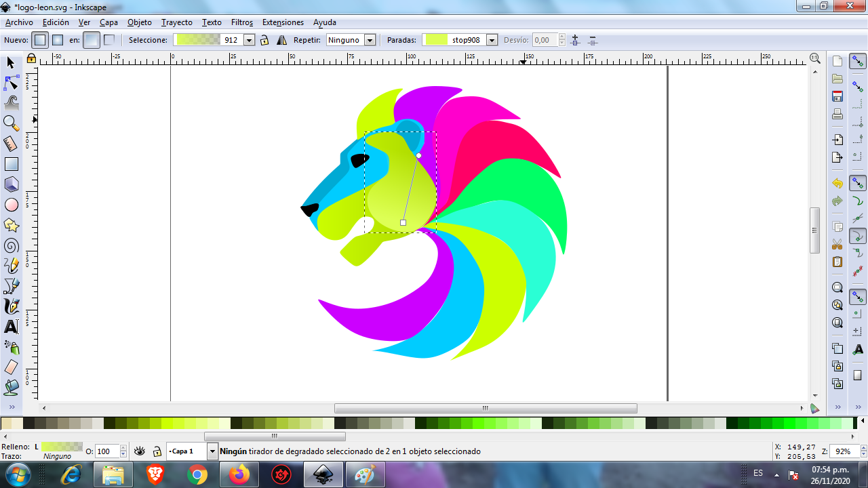The width and height of the screenshot is (868, 488).
Task: Expand more toolbox tools chevron
Action: click(x=11, y=407)
